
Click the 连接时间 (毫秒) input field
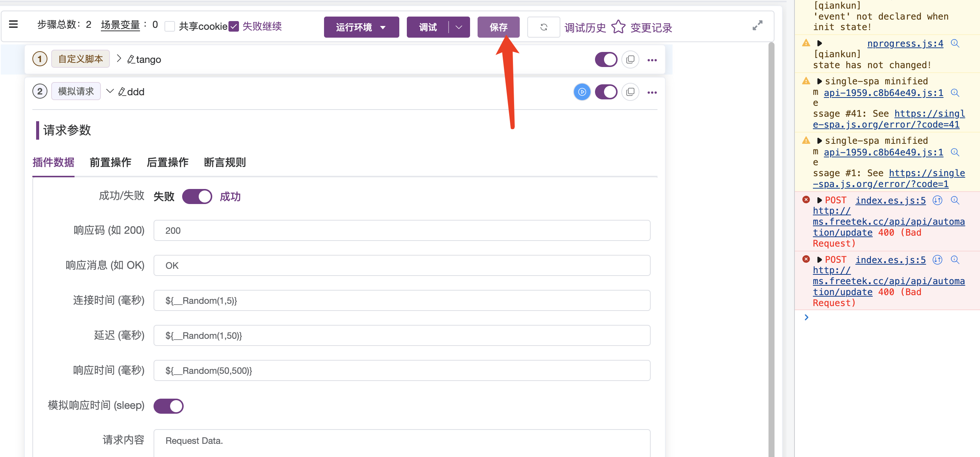pyautogui.click(x=402, y=301)
